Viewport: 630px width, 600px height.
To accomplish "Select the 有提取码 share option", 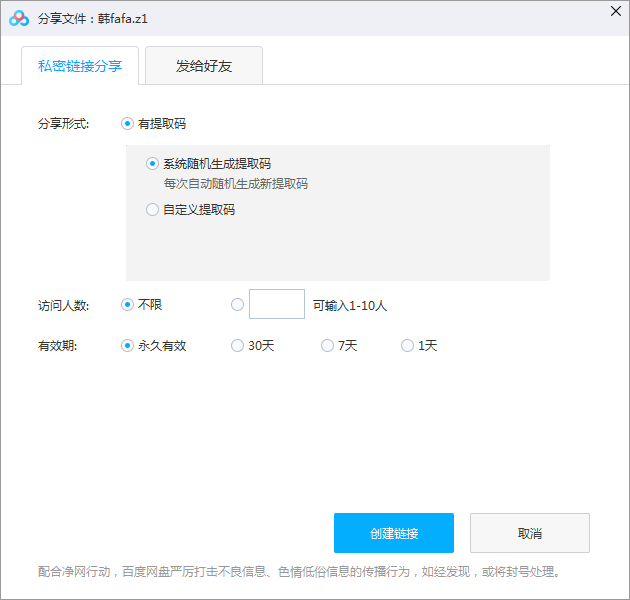I will tap(127, 124).
